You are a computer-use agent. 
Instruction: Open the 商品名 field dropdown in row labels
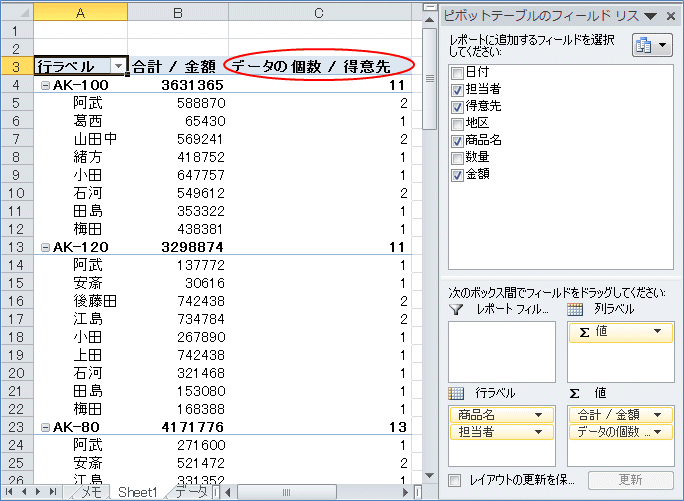tap(539, 415)
